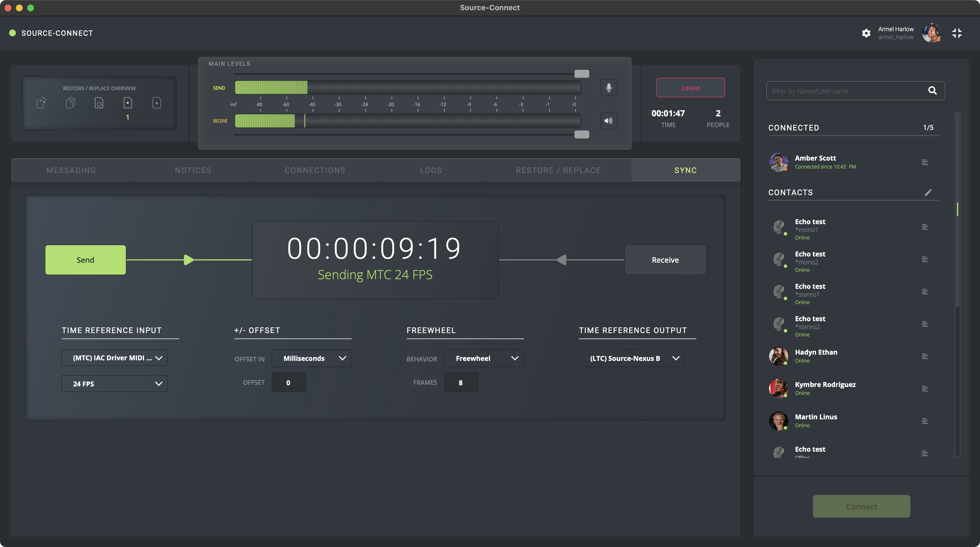This screenshot has width=980, height=547.
Task: Toggle the Receive sync button
Action: click(x=665, y=260)
